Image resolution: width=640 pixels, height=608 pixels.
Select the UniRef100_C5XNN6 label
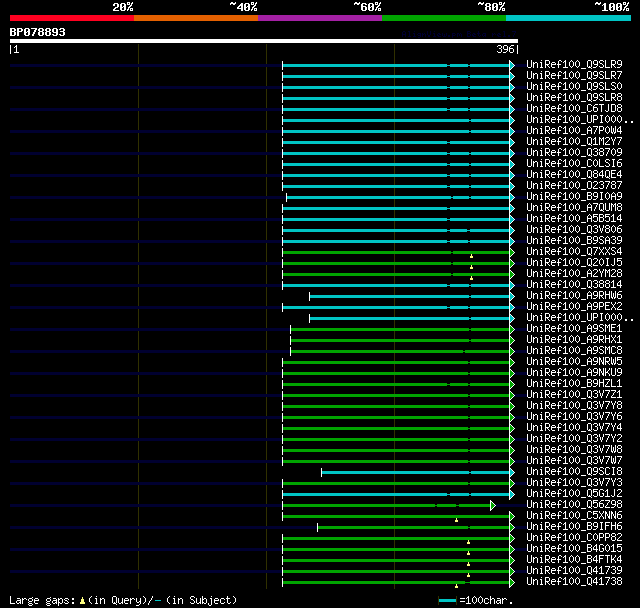[x=574, y=516]
